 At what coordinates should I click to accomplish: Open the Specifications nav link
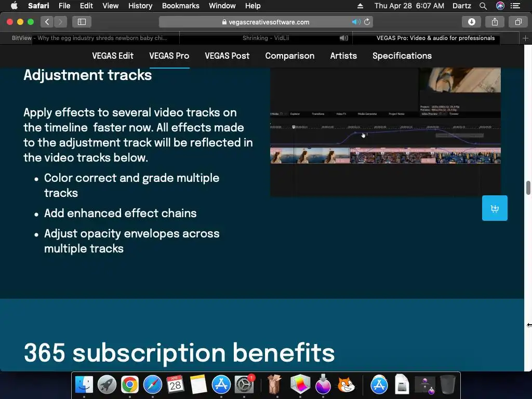[x=402, y=56]
